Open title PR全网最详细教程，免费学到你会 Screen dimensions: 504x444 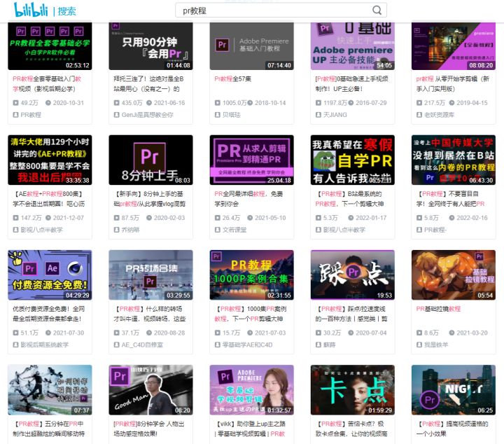pos(248,199)
